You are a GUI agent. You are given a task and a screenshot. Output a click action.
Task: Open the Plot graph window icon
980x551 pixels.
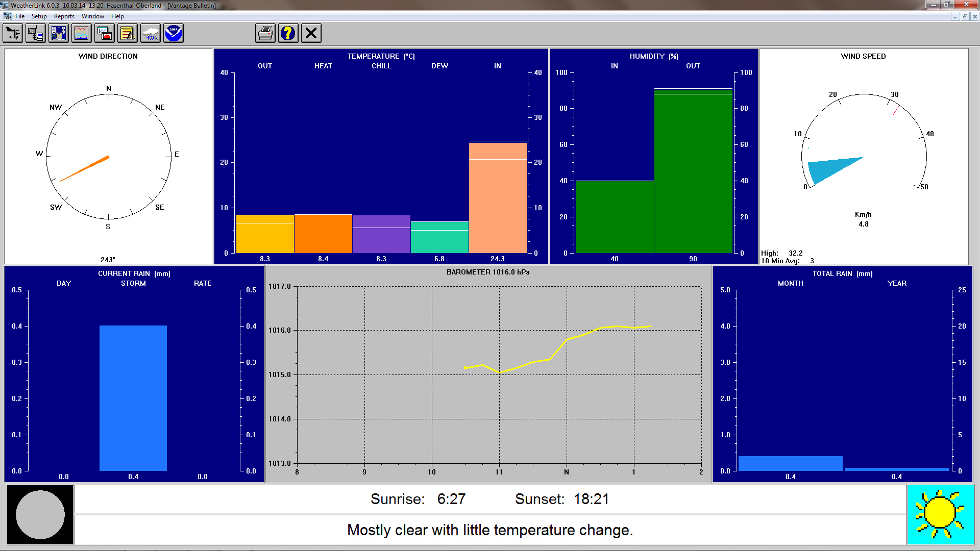click(x=82, y=34)
